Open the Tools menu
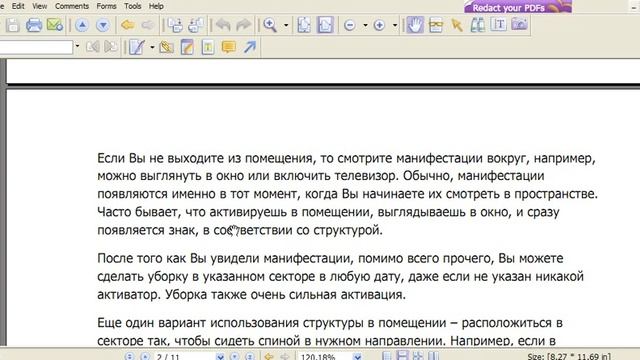640x360 pixels. pos(133,6)
